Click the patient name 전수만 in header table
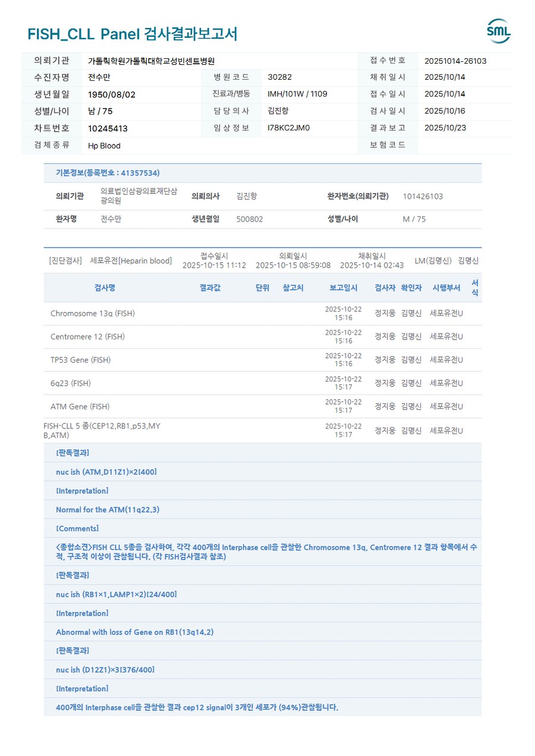Viewport: 535px width, 756px height. (99, 77)
